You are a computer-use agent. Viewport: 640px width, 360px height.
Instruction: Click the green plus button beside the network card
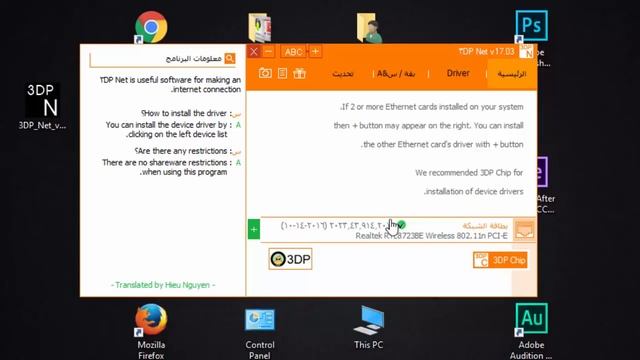click(x=253, y=229)
